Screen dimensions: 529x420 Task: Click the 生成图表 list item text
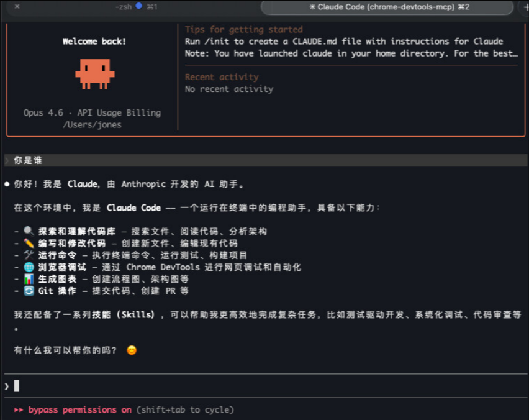pyautogui.click(x=57, y=279)
